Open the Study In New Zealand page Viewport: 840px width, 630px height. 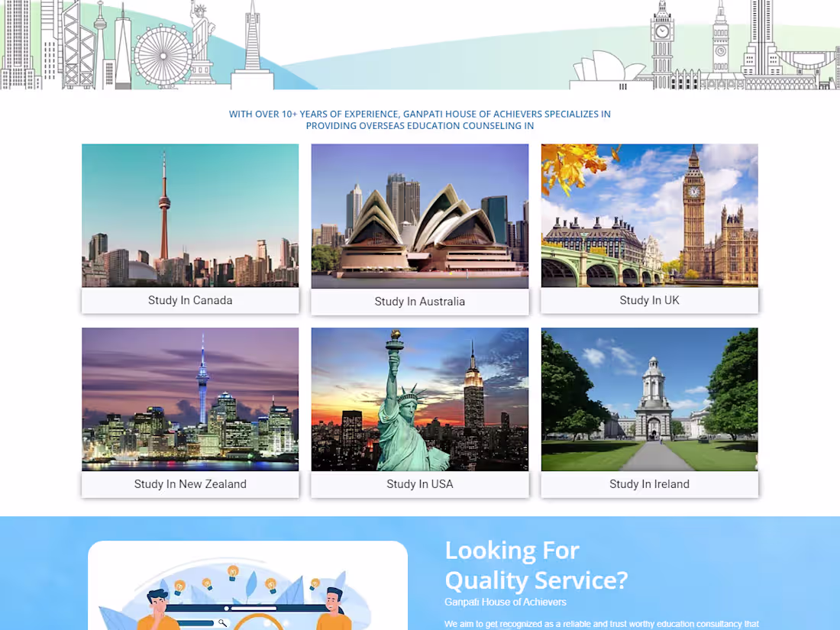click(189, 483)
